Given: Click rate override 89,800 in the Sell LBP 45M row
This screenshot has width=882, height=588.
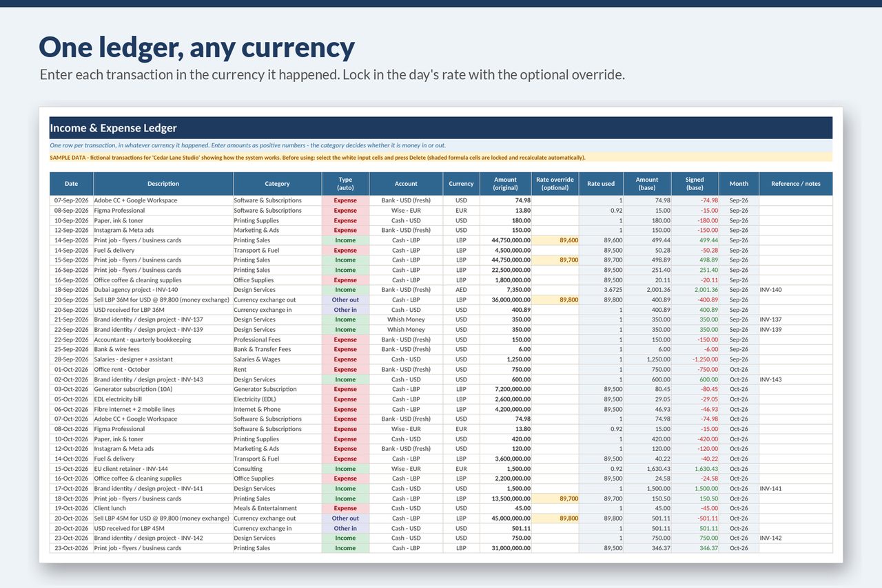Looking at the screenshot, I should pos(555,518).
